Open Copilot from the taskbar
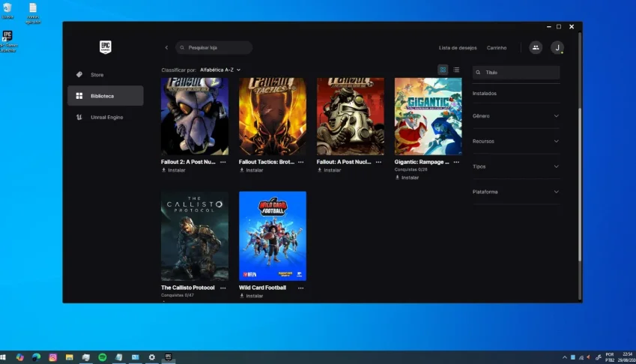Viewport: 636px width, 364px height. (x=20, y=357)
